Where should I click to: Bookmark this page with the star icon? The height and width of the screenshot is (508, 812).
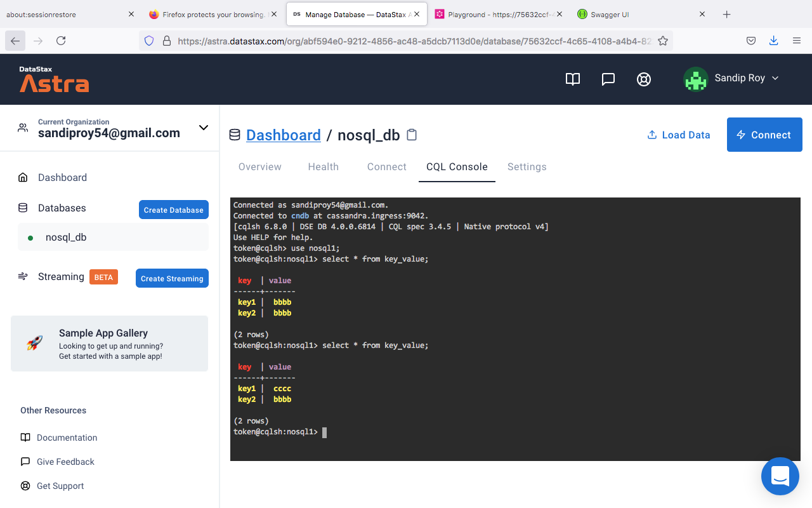pyautogui.click(x=662, y=40)
